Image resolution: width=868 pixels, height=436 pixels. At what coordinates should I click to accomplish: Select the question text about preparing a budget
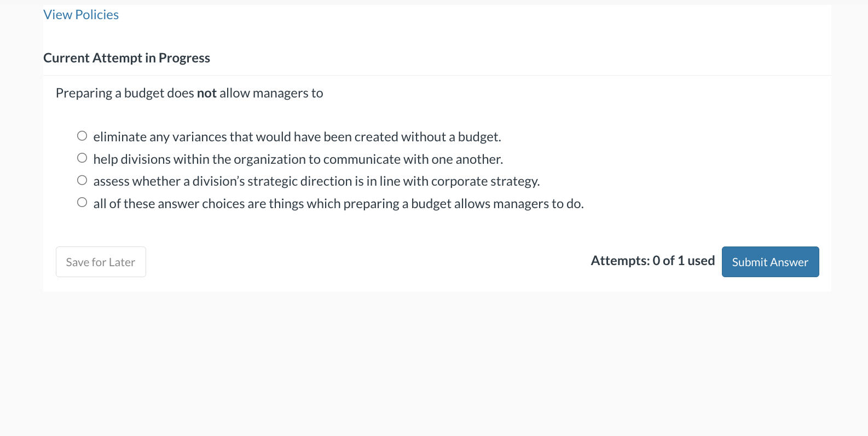(x=189, y=93)
